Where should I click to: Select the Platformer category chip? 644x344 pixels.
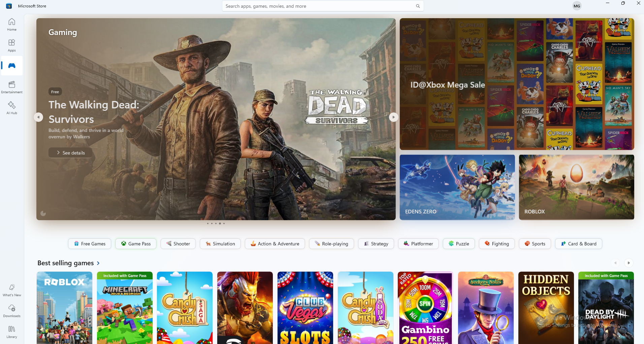418,244
